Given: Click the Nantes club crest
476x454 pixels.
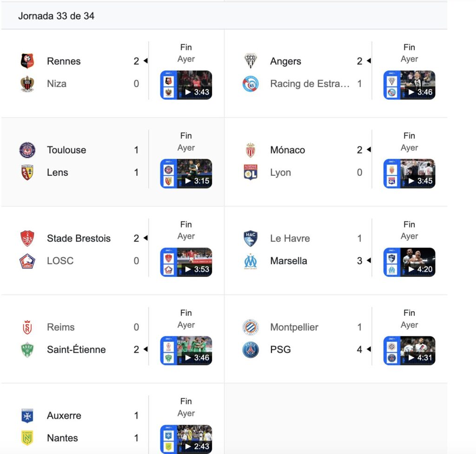Looking at the screenshot, I should pyautogui.click(x=27, y=438).
